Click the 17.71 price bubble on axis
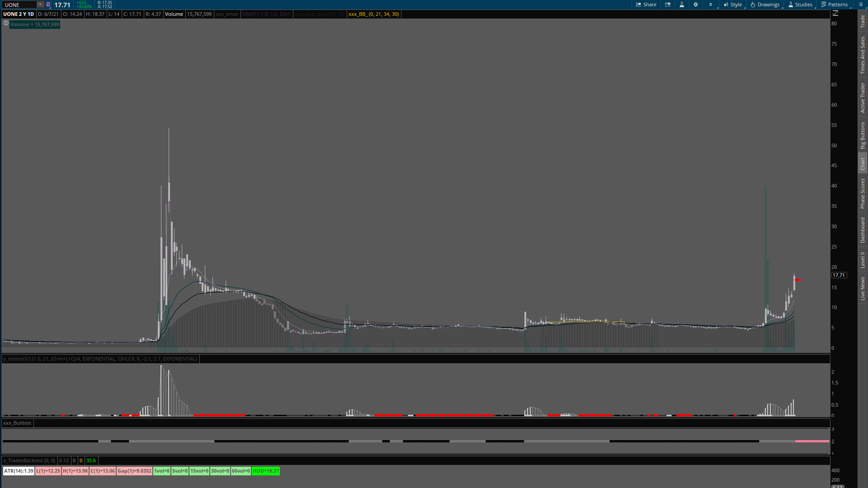 point(839,275)
